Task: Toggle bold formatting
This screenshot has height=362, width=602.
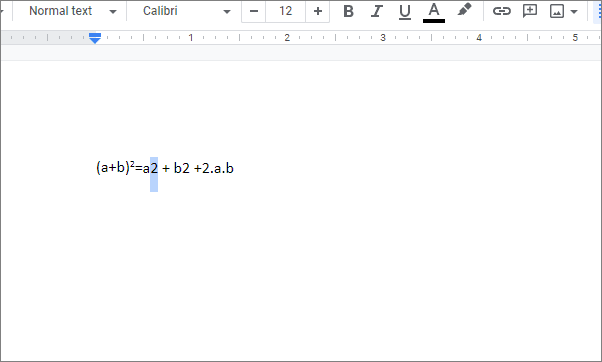Action: tap(348, 11)
